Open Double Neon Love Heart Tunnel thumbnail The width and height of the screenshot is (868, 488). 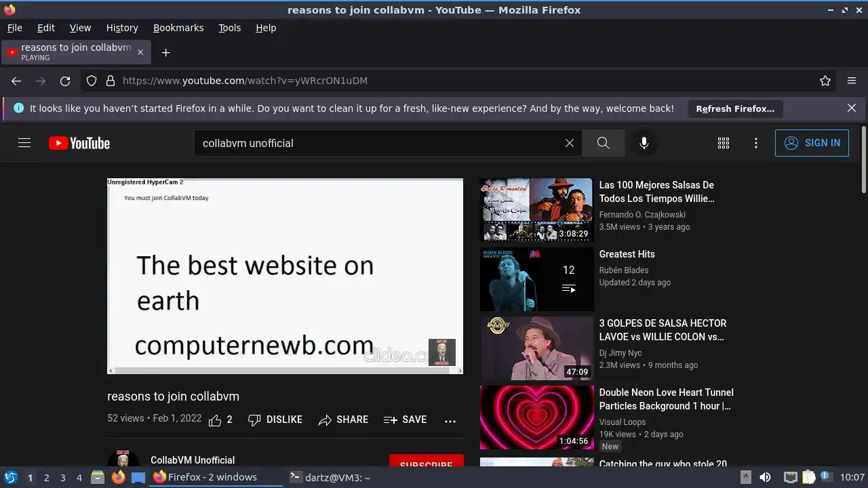coord(536,418)
